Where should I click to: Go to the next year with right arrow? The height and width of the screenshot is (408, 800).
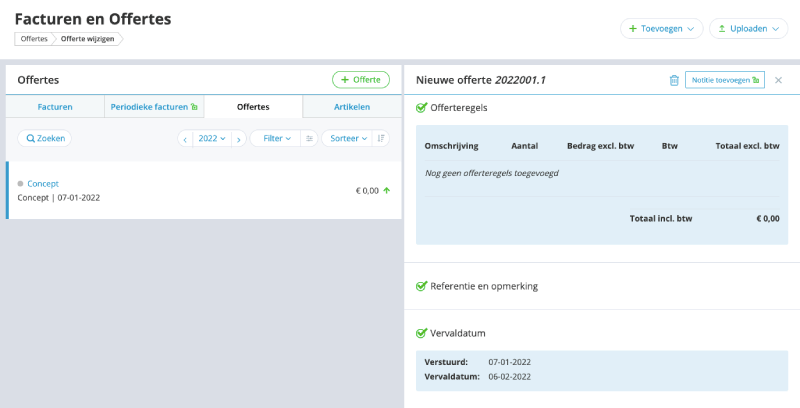[x=238, y=139]
